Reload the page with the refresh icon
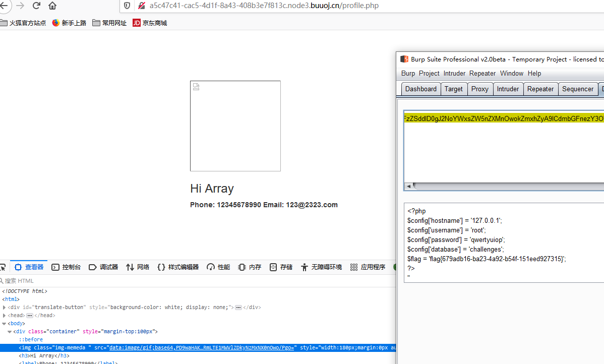The width and height of the screenshot is (604, 364). (x=36, y=6)
